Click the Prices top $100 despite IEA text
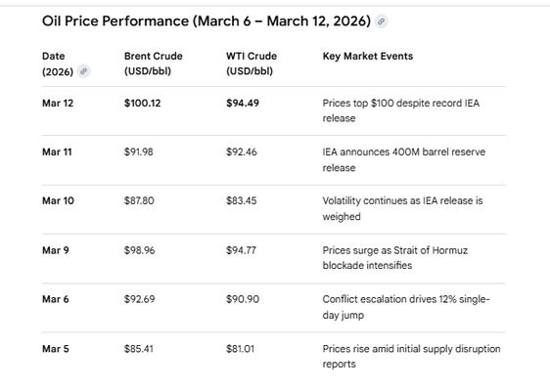Image resolution: width=550 pixels, height=392 pixels. pos(401,110)
